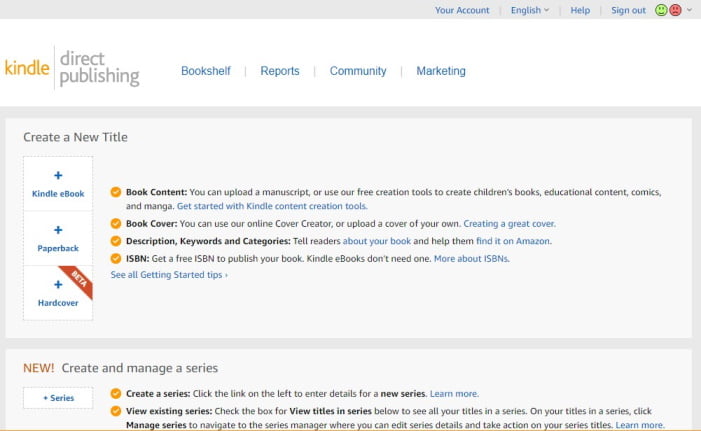
Task: Click the orange checkmark beside Create a series
Action: click(116, 393)
